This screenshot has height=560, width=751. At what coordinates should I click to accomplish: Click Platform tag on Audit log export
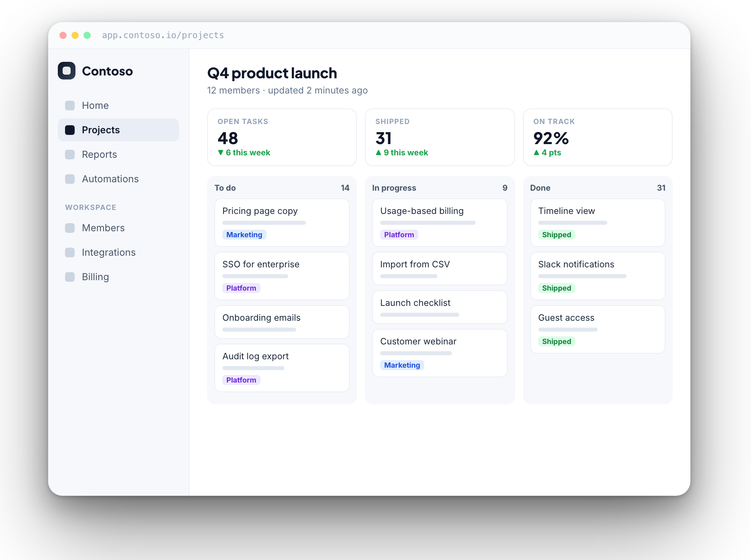241,380
